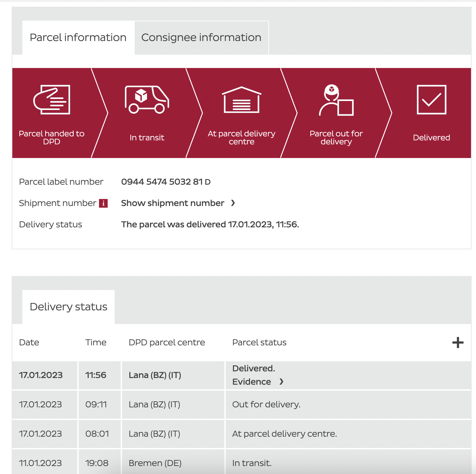Screen dimensions: 476x474
Task: Click the parcel delivery centre warehouse icon
Action: coord(241,100)
